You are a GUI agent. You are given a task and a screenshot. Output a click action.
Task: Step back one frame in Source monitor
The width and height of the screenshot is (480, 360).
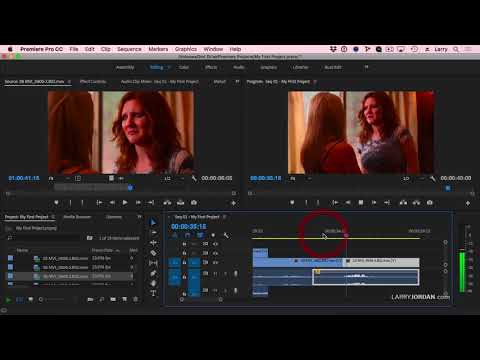(x=112, y=202)
